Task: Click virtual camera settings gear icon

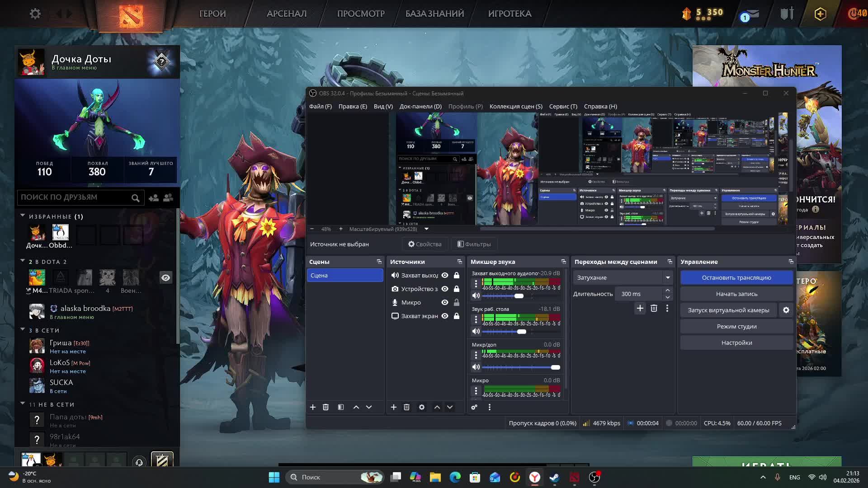Action: coord(786,310)
